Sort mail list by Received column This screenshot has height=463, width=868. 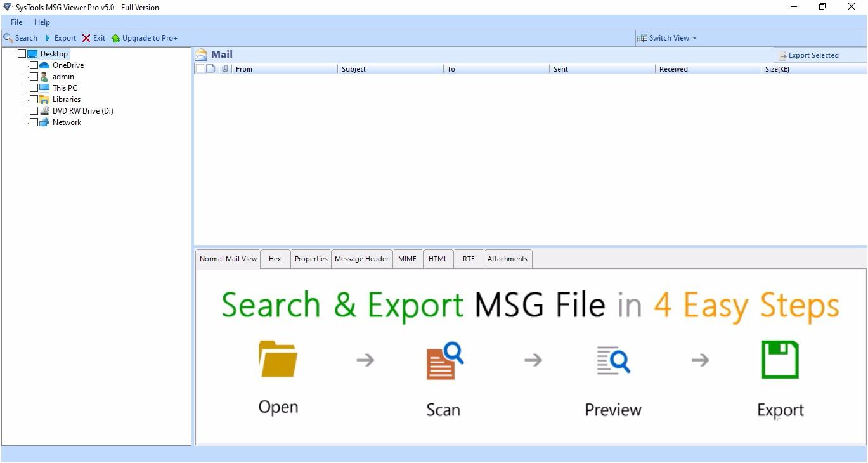[708, 69]
